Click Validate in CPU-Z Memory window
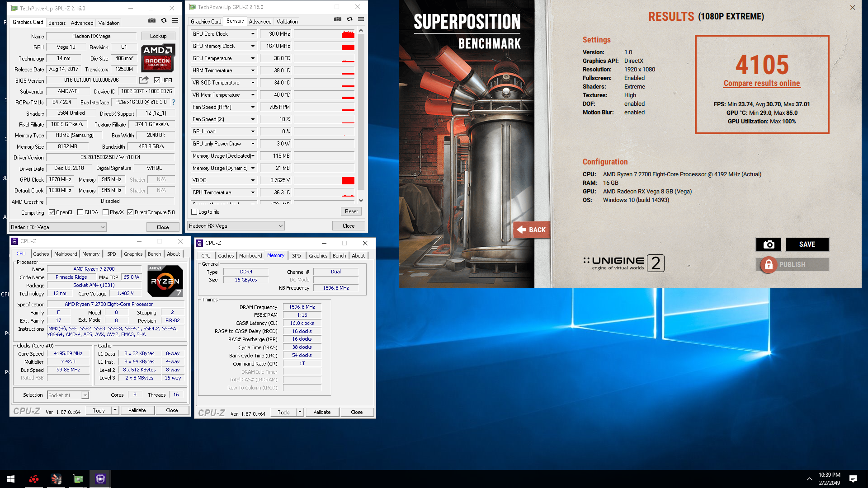The width and height of the screenshot is (868, 488). (x=322, y=412)
